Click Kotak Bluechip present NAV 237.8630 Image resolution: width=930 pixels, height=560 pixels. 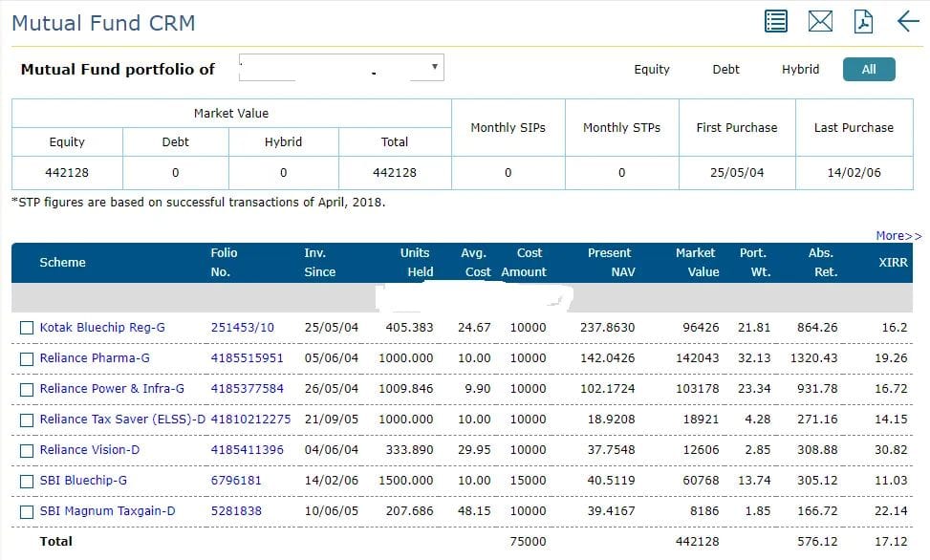coord(607,328)
